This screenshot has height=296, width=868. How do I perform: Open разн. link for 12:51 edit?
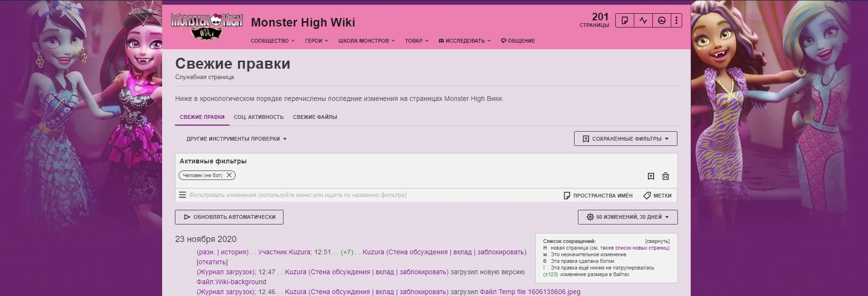[x=206, y=252]
